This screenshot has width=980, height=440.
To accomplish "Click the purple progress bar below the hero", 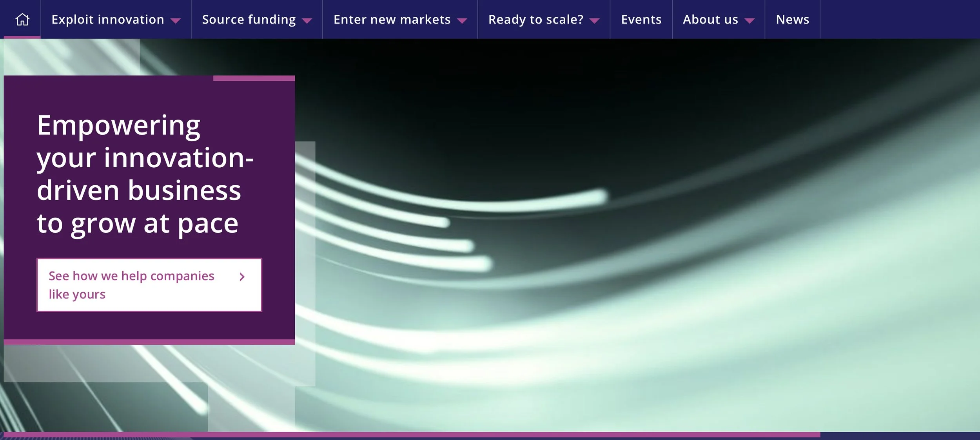I will (412, 435).
